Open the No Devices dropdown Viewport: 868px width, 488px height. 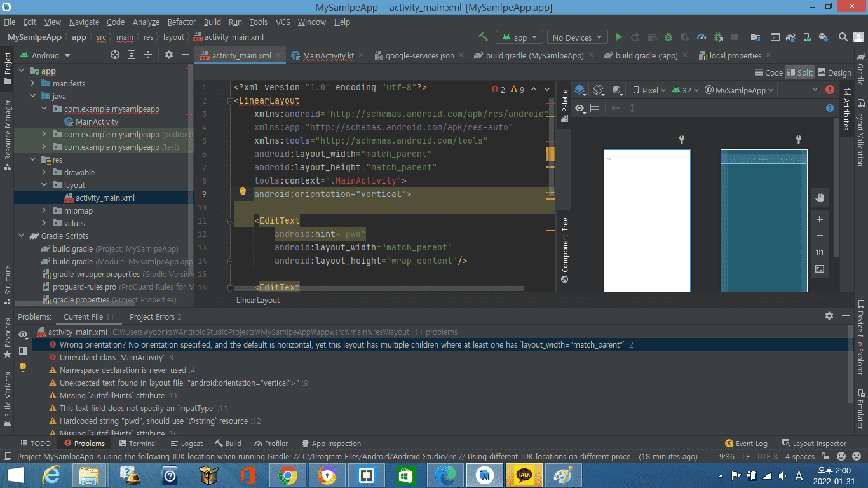(x=577, y=37)
